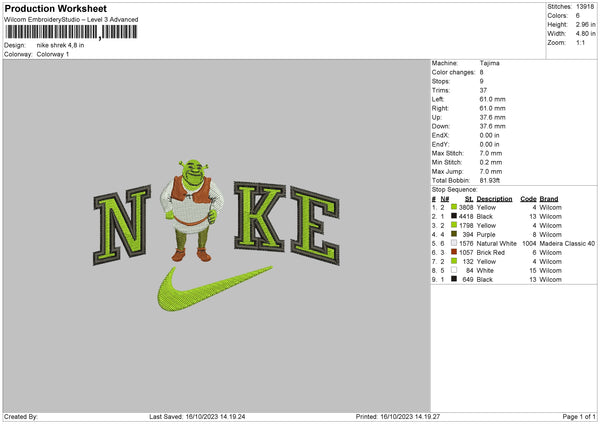600x424 pixels.
Task: Click the Total Bobbin value '81.93ft'
Action: tap(490, 180)
